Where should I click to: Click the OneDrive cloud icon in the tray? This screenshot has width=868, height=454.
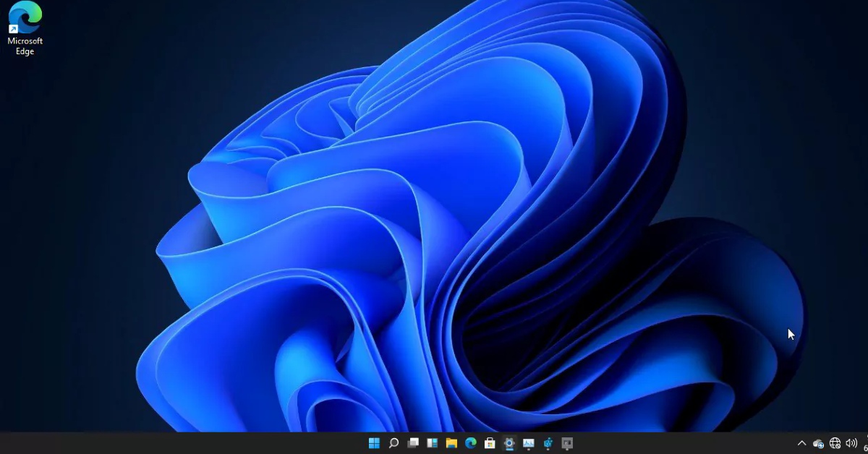coord(817,443)
